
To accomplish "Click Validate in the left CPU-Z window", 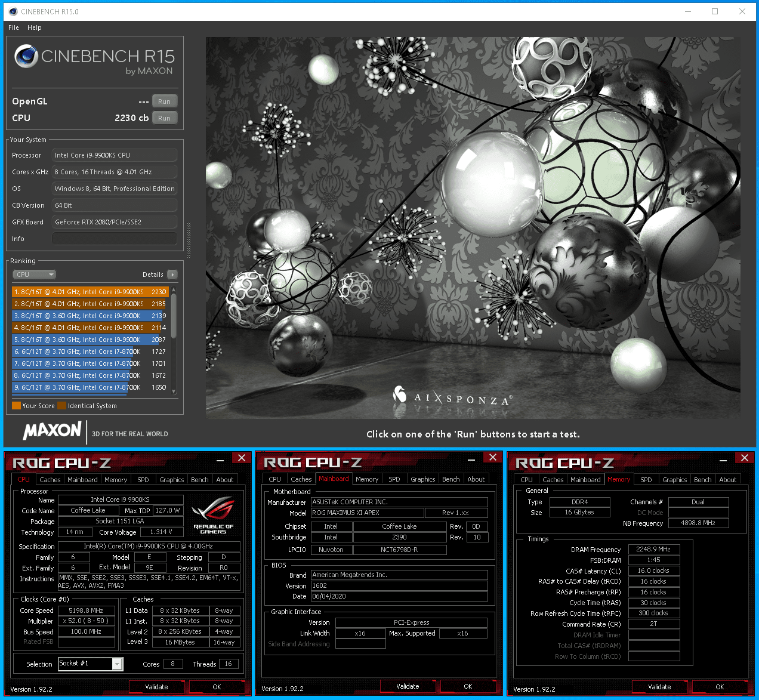I will (156, 687).
